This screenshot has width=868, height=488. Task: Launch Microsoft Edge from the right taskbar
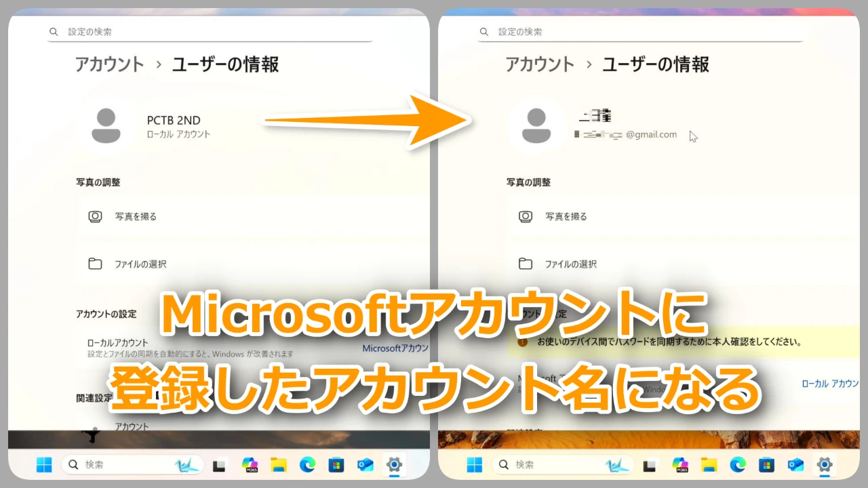[738, 465]
